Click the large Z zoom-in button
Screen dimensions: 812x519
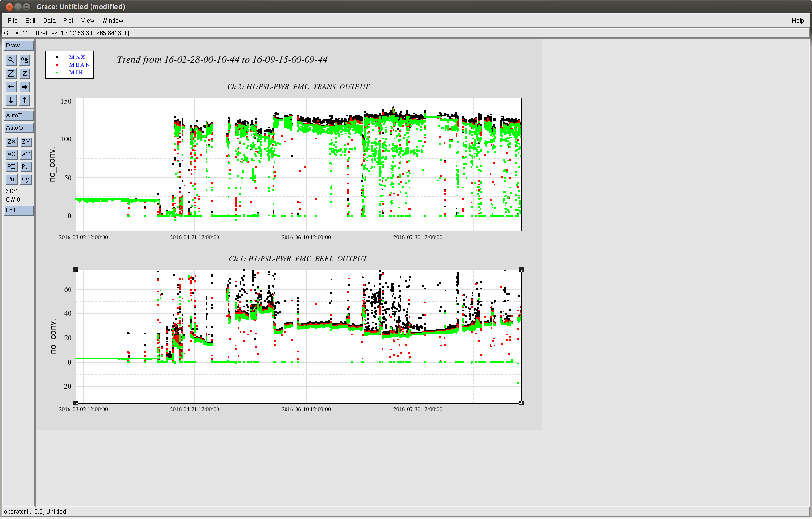[11, 73]
